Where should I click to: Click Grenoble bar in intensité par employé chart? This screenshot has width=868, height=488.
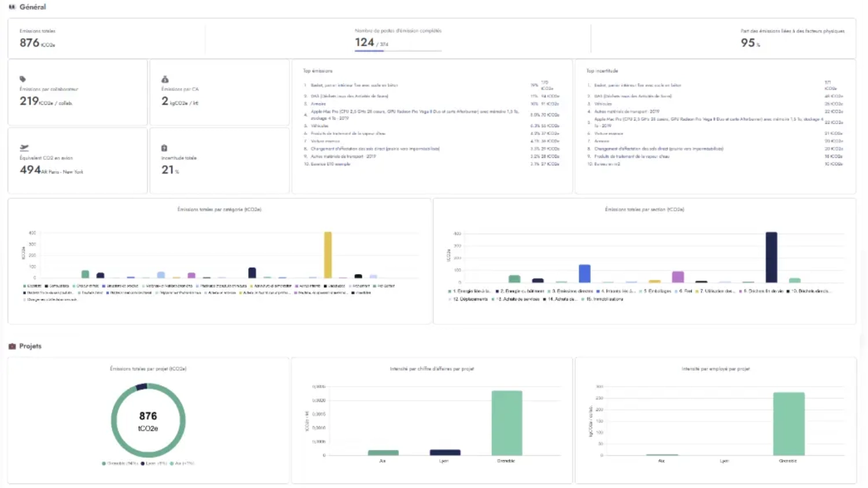click(788, 424)
